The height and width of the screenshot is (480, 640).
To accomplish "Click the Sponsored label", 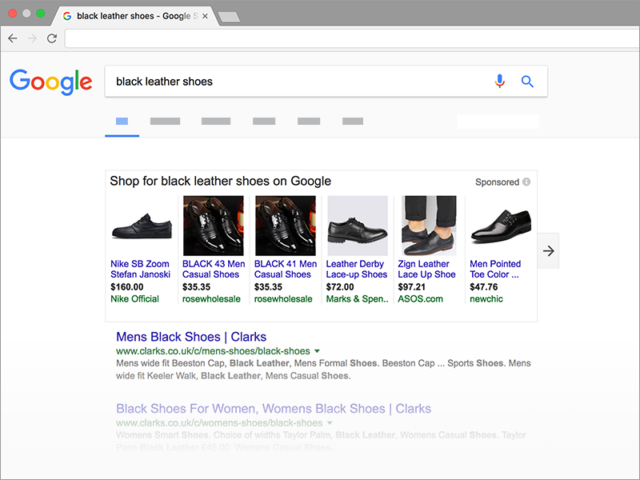I will pyautogui.click(x=497, y=182).
